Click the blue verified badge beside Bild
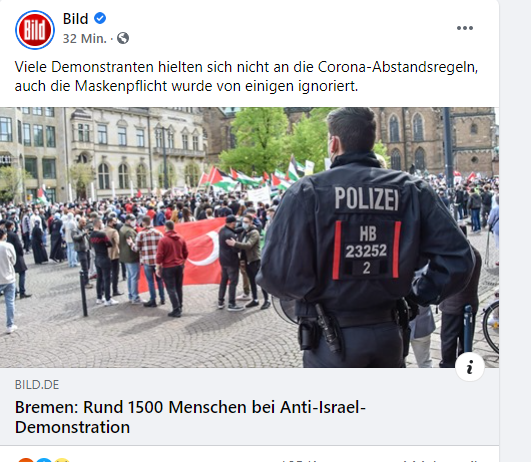This screenshot has height=462, width=531. click(100, 18)
